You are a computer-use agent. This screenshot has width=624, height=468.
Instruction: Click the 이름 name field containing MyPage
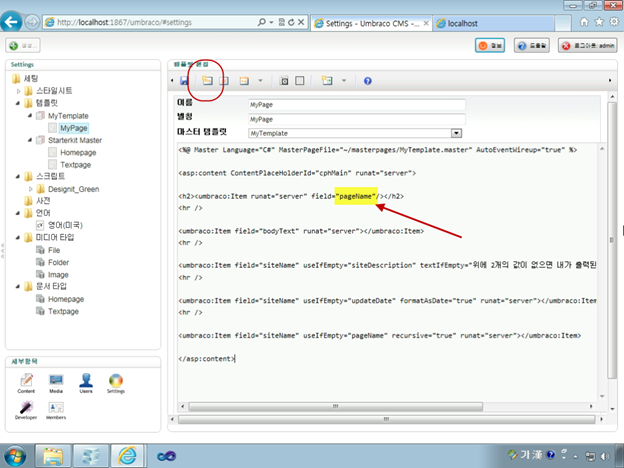(x=357, y=105)
